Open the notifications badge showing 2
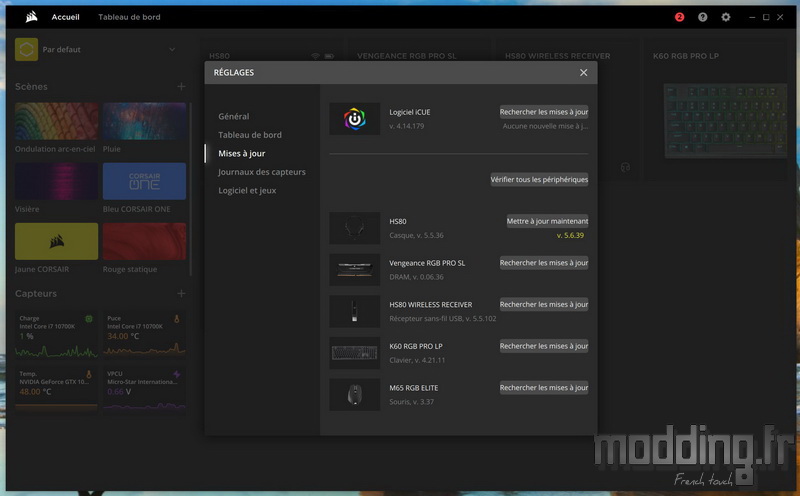Image resolution: width=800 pixels, height=496 pixels. click(679, 17)
